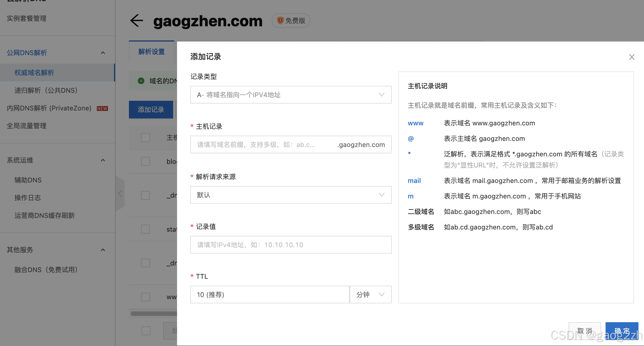Check the blog record row checkbox
Screen dimensions: 644x346
click(x=146, y=161)
